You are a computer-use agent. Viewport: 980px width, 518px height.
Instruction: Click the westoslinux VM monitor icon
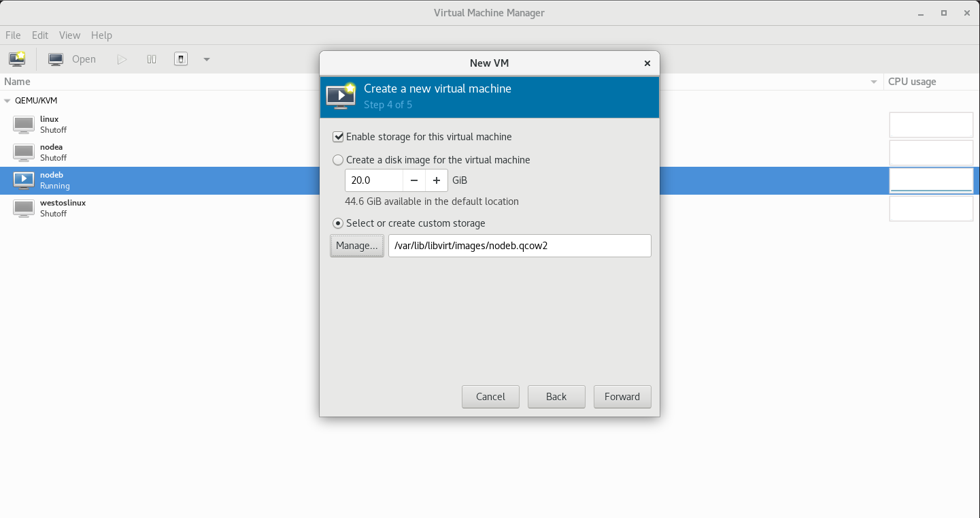[24, 208]
